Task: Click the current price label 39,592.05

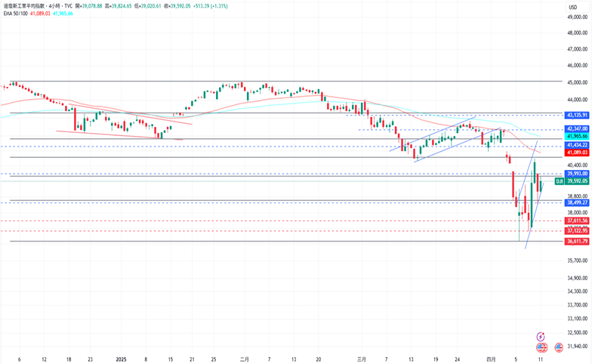Action: (x=577, y=181)
